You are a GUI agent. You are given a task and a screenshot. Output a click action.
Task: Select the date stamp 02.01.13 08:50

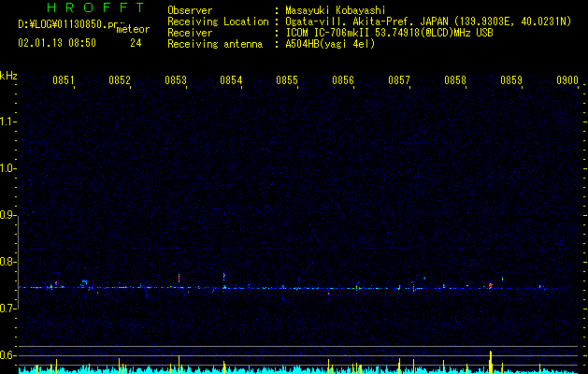click(x=57, y=43)
